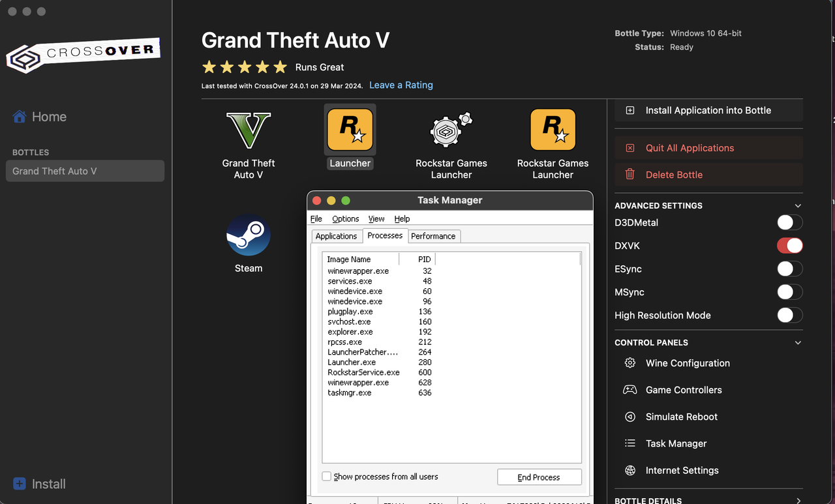This screenshot has width=835, height=504.
Task: Sort by the Image Name column header
Action: point(361,259)
